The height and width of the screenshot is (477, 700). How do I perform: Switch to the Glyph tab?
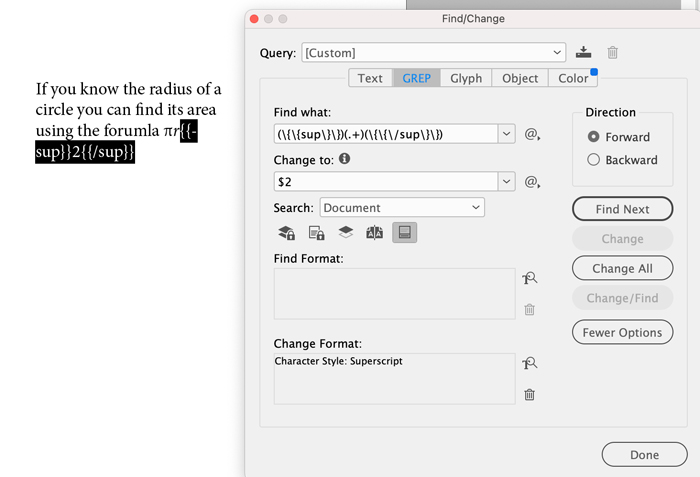point(466,78)
